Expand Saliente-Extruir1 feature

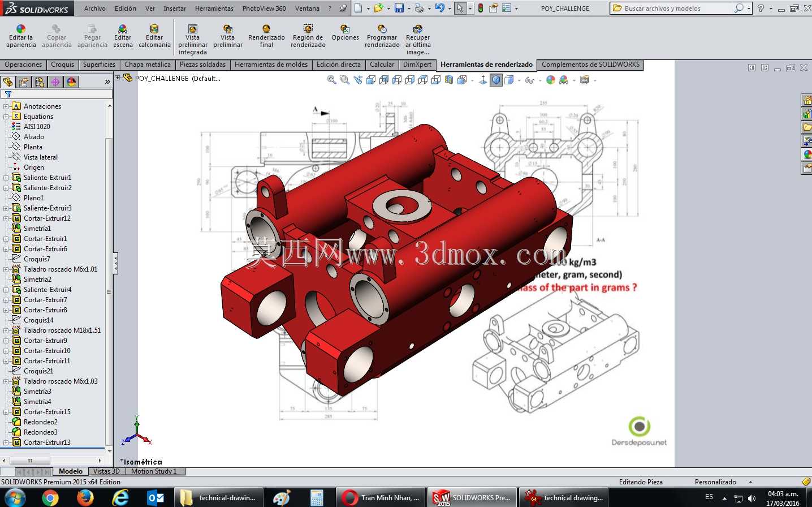(x=6, y=178)
